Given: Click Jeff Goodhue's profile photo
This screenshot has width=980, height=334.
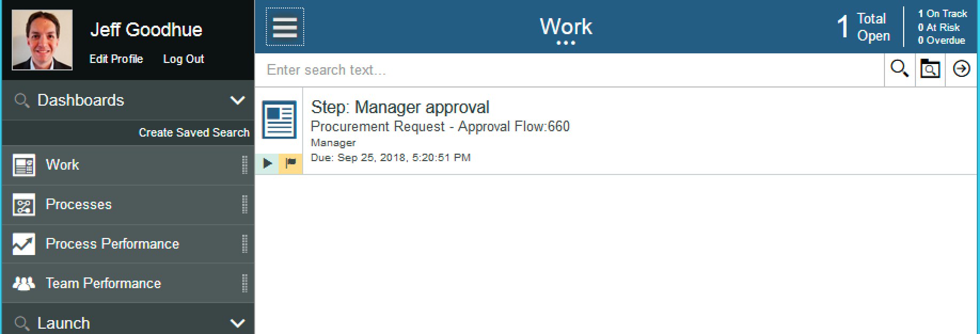Looking at the screenshot, I should (x=42, y=39).
